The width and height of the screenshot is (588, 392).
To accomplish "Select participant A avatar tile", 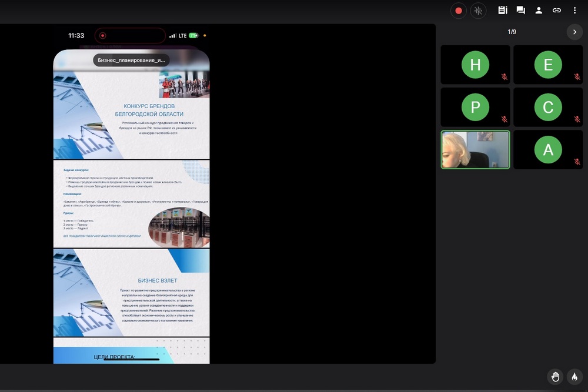I will coord(548,150).
